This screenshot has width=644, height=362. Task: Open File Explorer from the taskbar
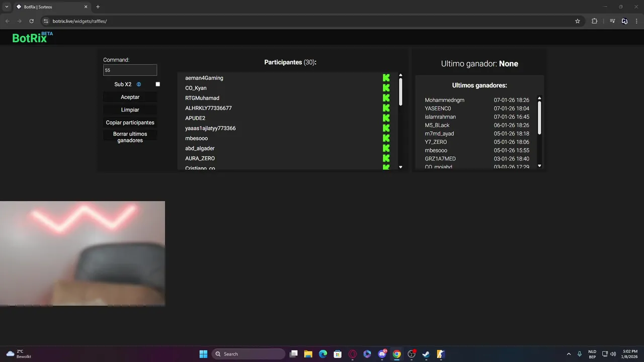click(x=308, y=354)
